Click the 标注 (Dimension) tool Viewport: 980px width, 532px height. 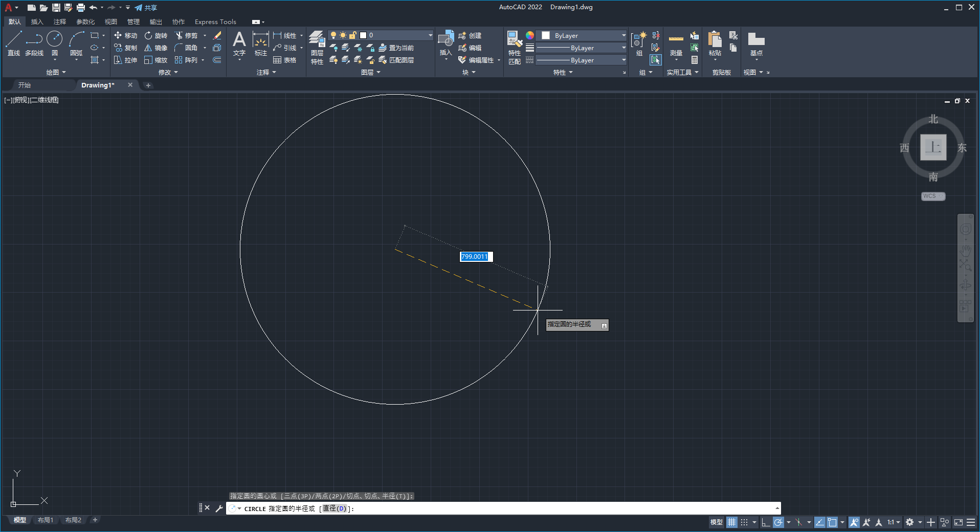(261, 43)
